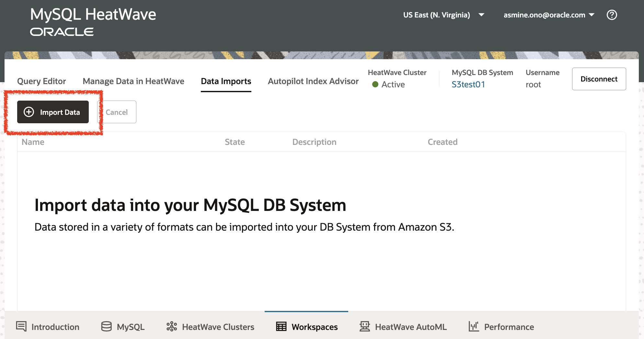
Task: Open the asmine.ono@oracle.com account menu
Action: tap(549, 15)
